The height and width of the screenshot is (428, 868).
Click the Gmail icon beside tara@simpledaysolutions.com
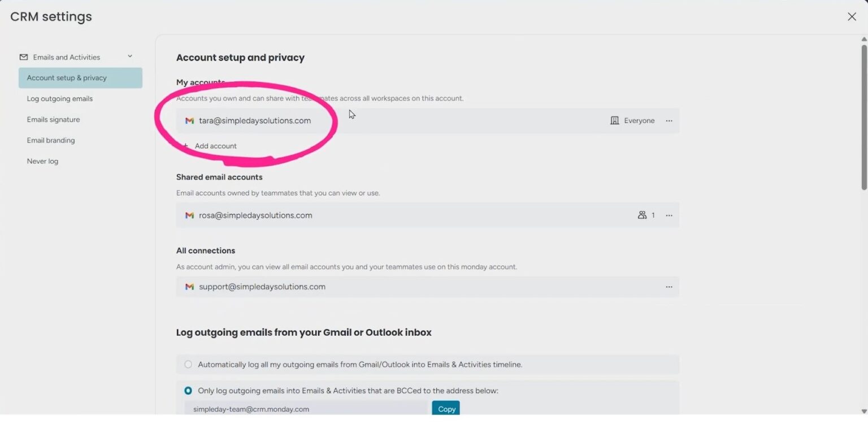pyautogui.click(x=189, y=120)
